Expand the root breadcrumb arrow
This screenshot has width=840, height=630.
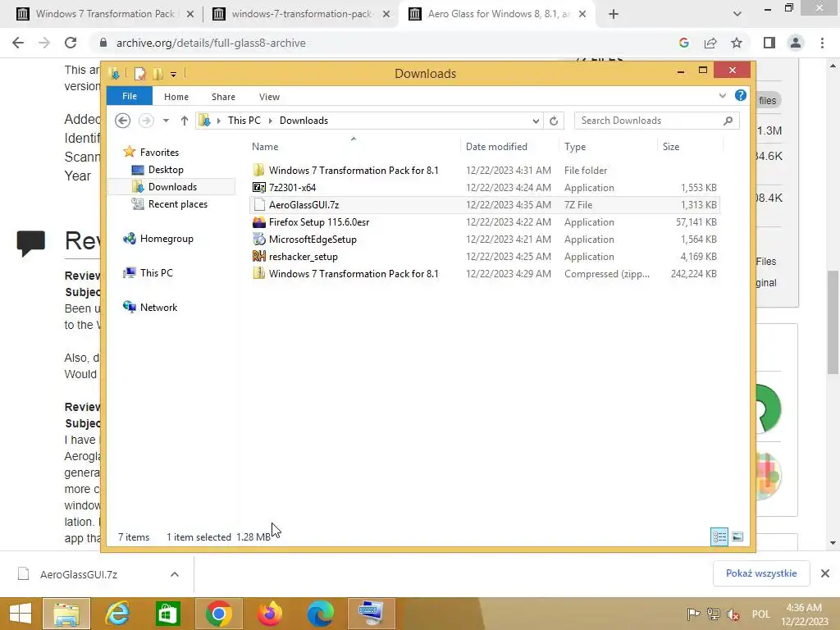(218, 121)
